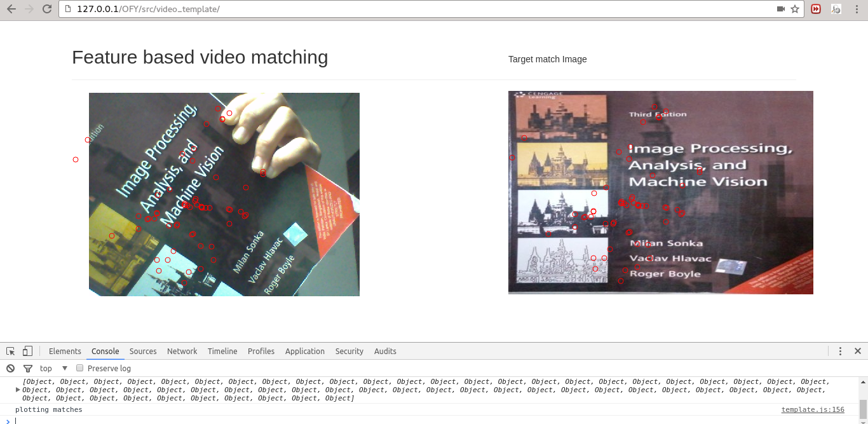Open the DevTools three-dot menu
Image resolution: width=868 pixels, height=424 pixels.
(x=840, y=351)
